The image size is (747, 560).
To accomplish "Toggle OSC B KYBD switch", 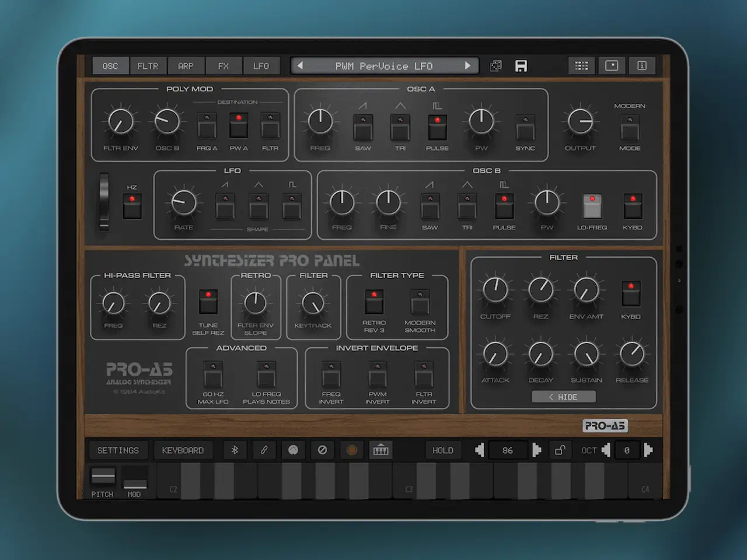I will 633,206.
